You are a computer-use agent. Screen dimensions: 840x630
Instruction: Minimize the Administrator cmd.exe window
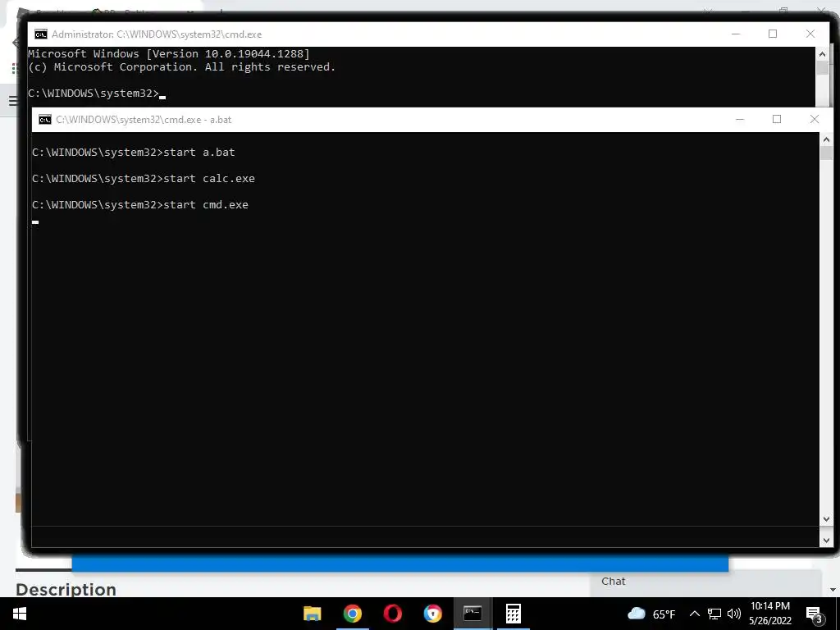(x=736, y=34)
